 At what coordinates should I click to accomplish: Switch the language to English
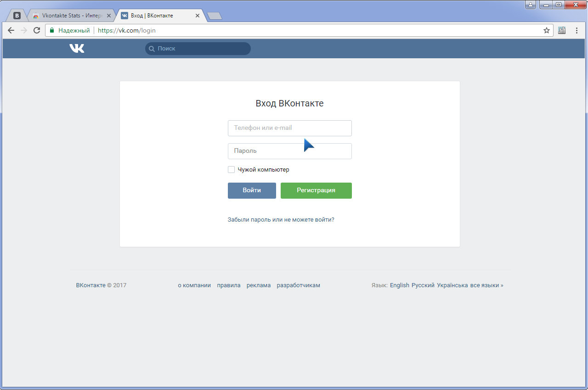[x=399, y=285]
